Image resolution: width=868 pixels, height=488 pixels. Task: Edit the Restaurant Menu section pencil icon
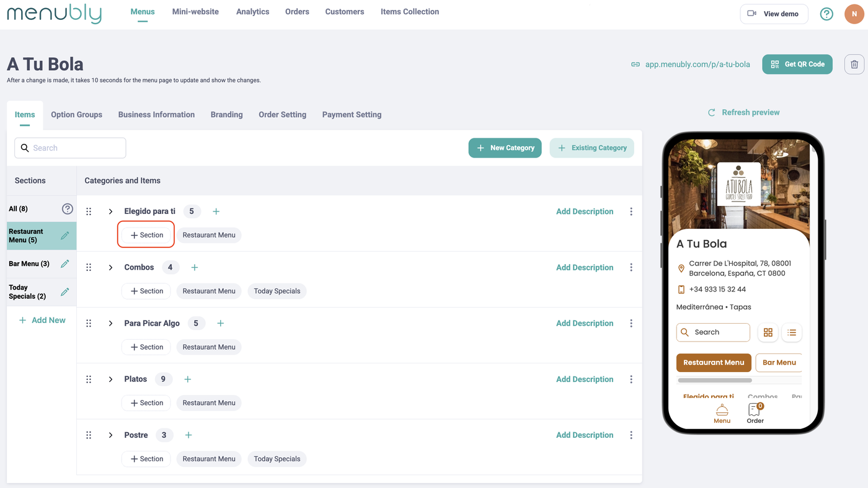tap(65, 236)
